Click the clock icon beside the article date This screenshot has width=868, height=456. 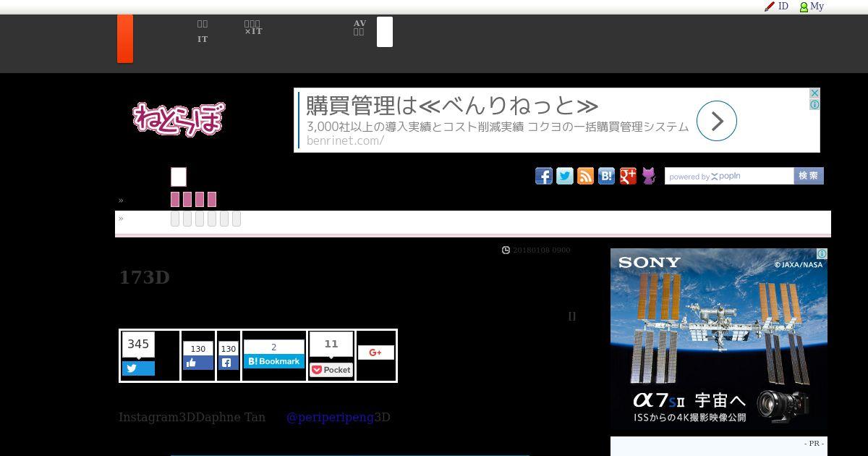(506, 250)
